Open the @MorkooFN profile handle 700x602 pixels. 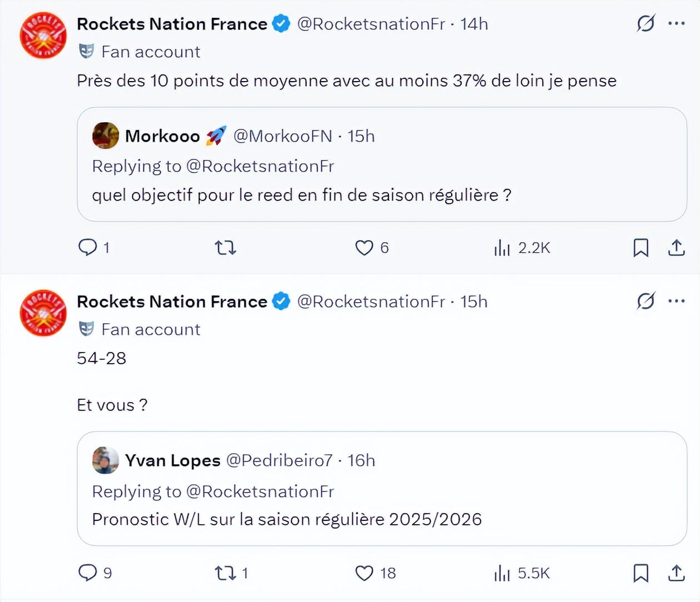tap(282, 136)
